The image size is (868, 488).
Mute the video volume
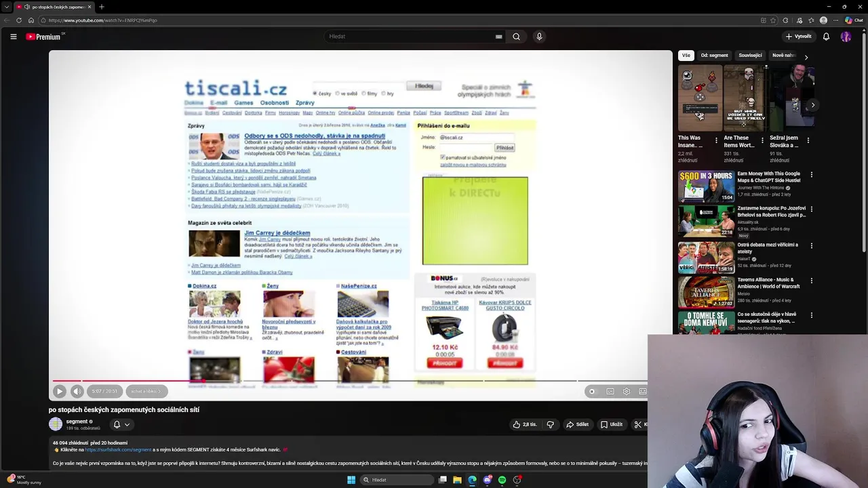77,391
